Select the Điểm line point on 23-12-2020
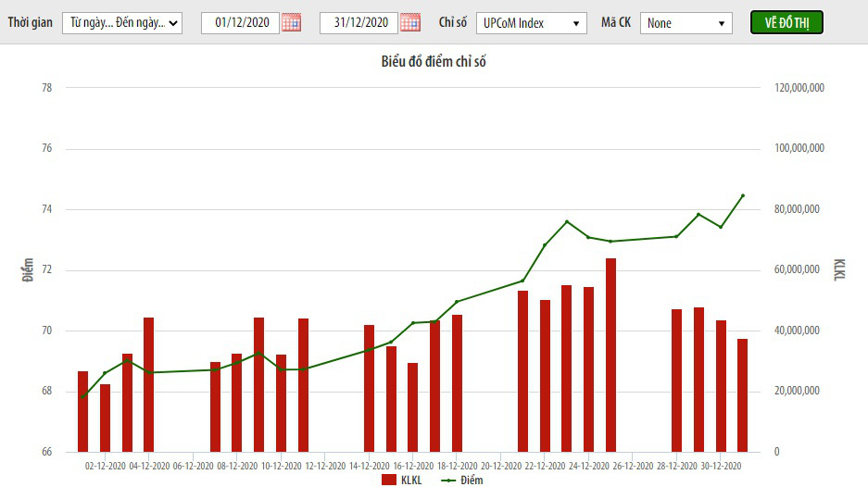Screen dimensions: 868x487 [567, 222]
